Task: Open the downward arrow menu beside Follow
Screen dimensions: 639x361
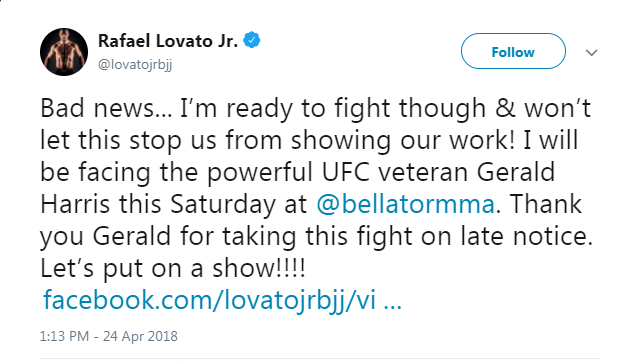Action: click(591, 52)
